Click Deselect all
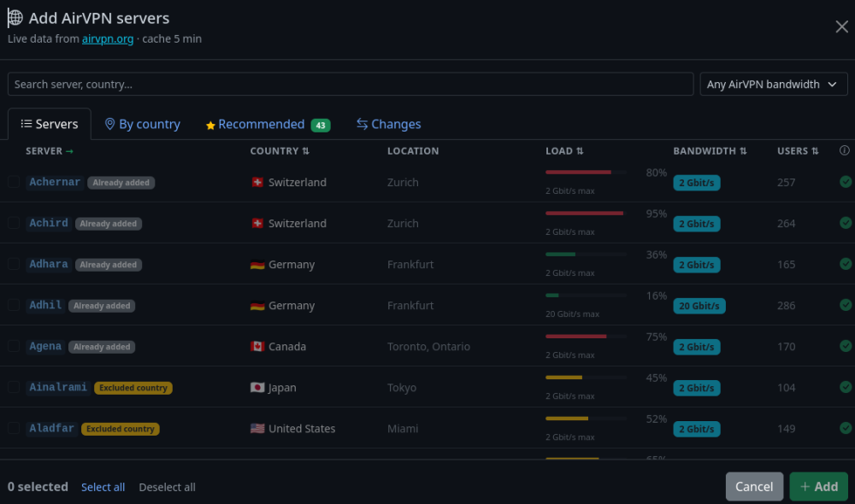855x504 pixels. 167,487
